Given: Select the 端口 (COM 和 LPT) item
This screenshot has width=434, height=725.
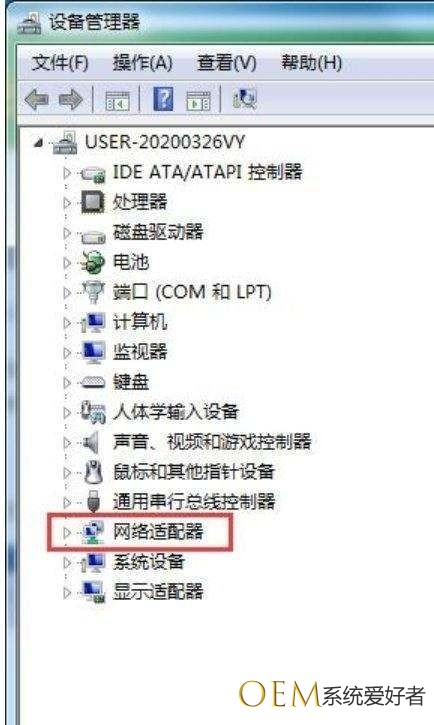Looking at the screenshot, I should click(192, 292).
